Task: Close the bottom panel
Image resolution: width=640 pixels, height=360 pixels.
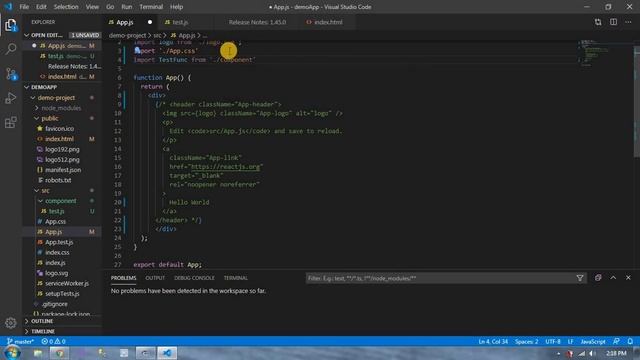Action: [628, 278]
